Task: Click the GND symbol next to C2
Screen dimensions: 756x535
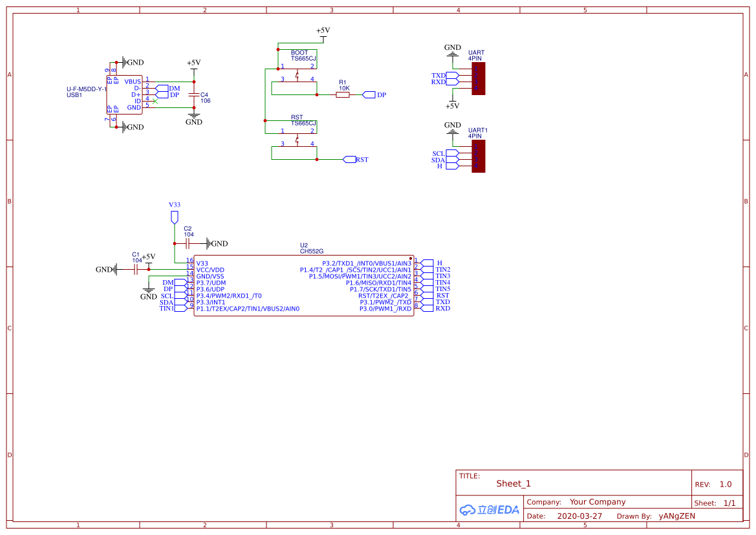Action: (217, 244)
